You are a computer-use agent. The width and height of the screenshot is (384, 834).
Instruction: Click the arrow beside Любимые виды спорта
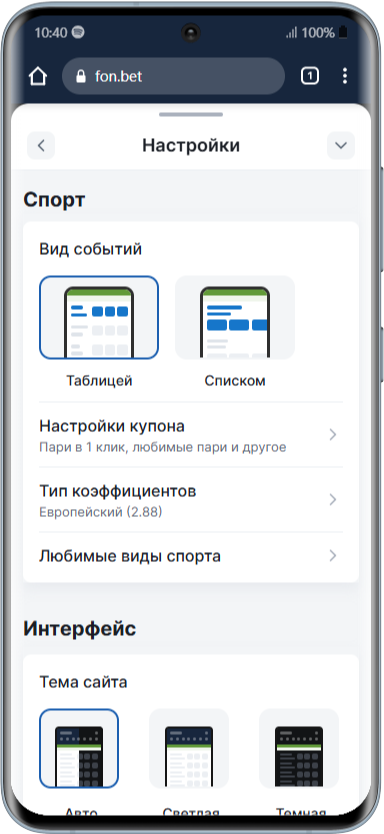333,556
